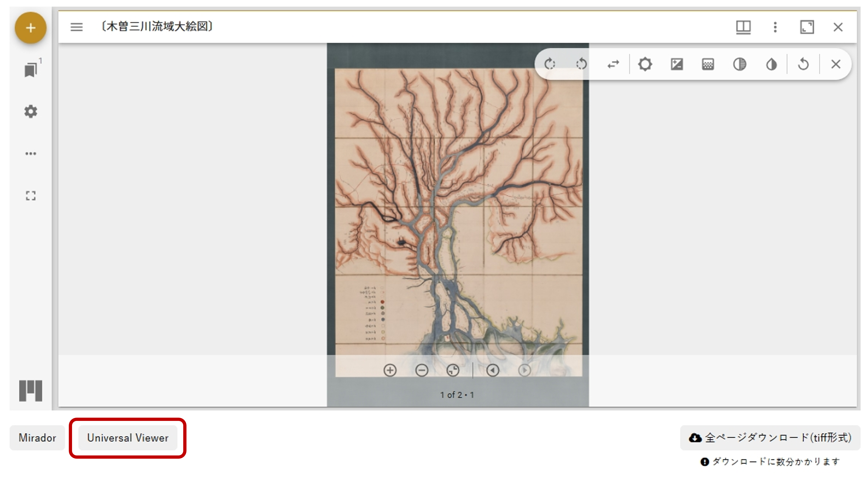Open workspace options three-dot horizontal menu

coord(31,154)
